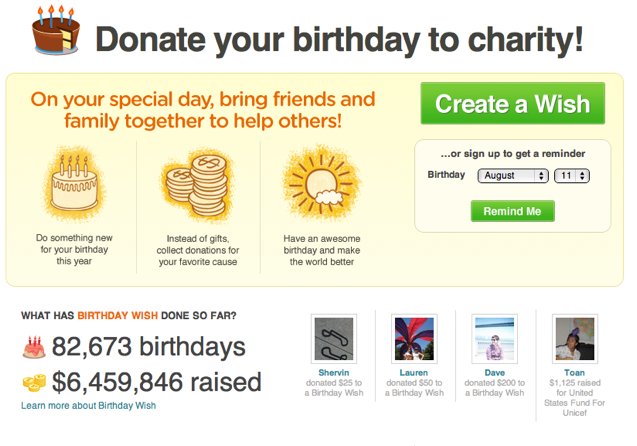The image size is (637, 446).
Task: Click the Toan fundraiser name link
Action: pos(574,374)
